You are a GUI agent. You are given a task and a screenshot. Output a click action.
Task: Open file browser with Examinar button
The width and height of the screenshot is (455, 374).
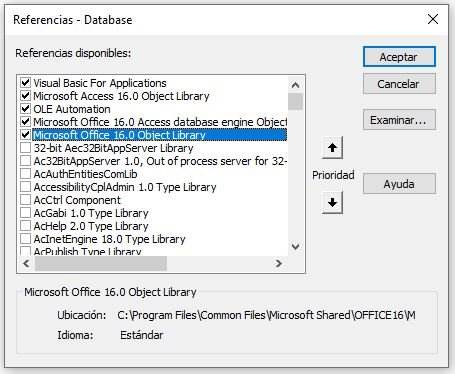click(x=399, y=120)
